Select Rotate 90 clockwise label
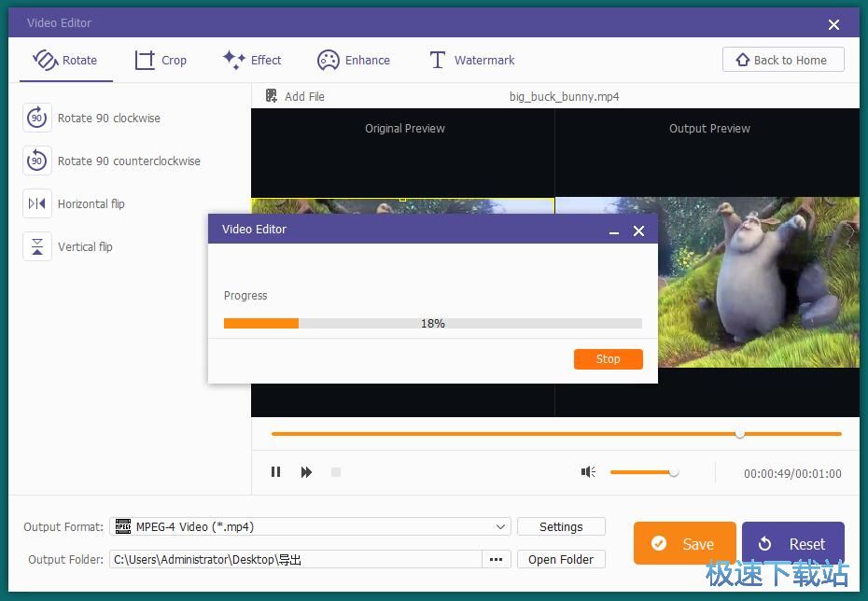This screenshot has width=868, height=601. [109, 118]
